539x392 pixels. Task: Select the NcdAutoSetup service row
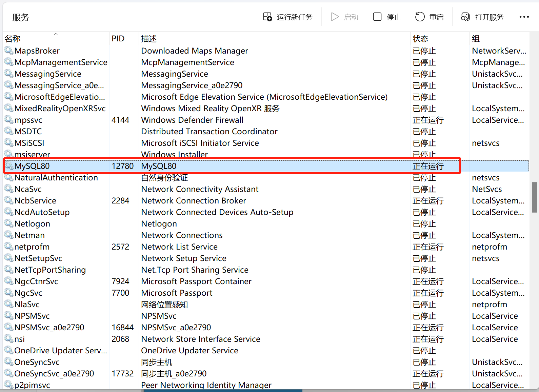pyautogui.click(x=266, y=212)
